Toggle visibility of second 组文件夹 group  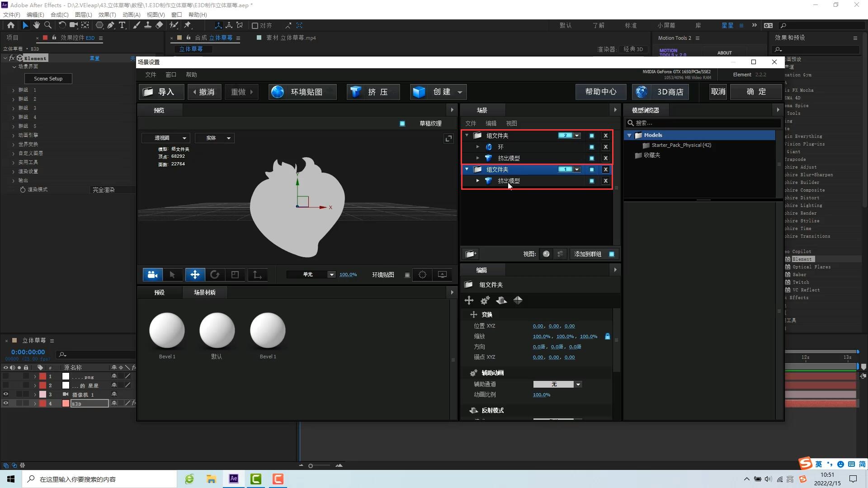(591, 169)
